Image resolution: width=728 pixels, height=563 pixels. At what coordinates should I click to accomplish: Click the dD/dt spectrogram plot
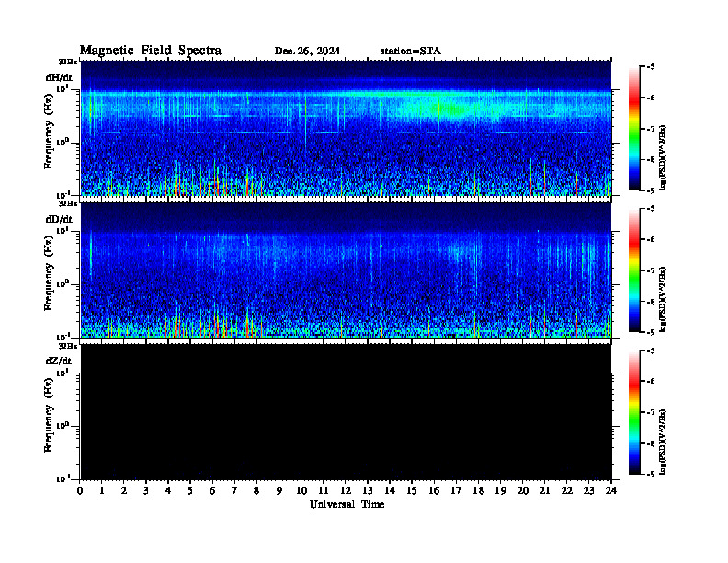tap(346, 270)
